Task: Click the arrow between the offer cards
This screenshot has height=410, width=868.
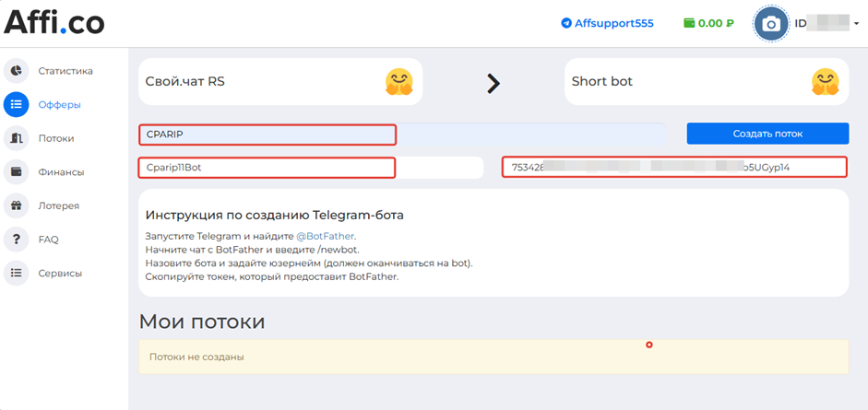Action: point(493,84)
